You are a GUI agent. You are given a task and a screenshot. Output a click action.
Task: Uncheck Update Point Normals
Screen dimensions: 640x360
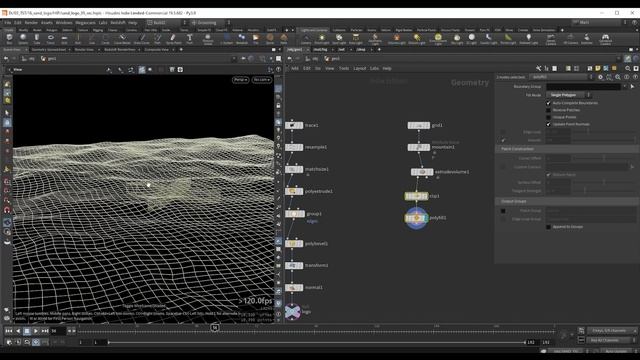pos(549,124)
